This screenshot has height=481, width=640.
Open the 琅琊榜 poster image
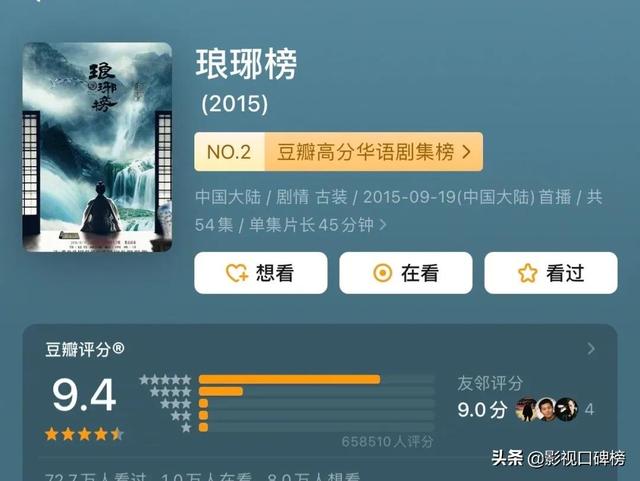tap(97, 147)
